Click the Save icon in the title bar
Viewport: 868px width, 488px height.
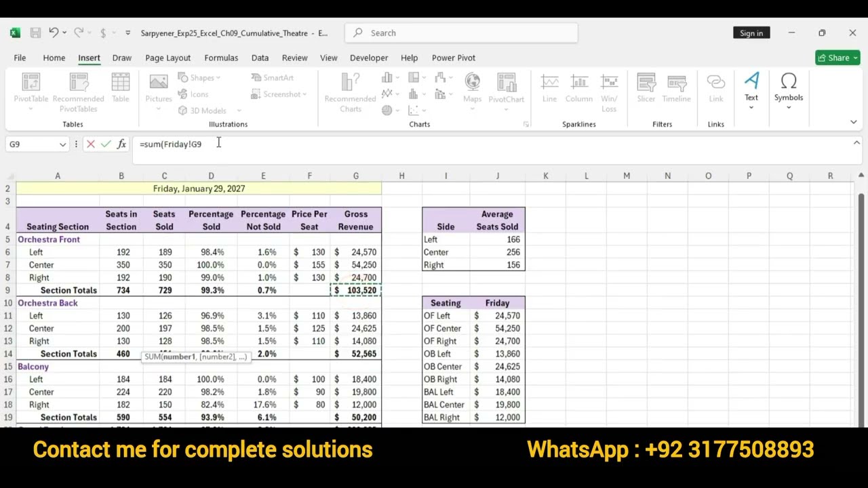pos(35,33)
